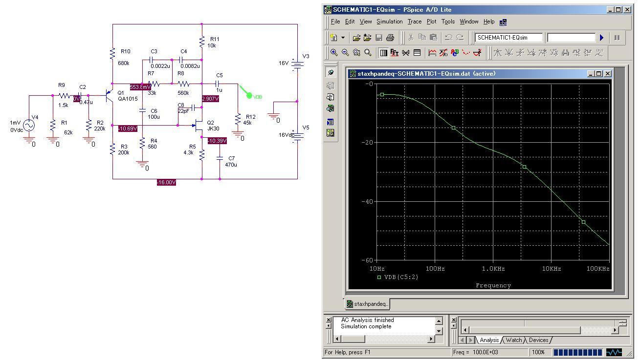641x364 pixels.
Task: Click the Open file folder icon
Action: click(x=356, y=38)
